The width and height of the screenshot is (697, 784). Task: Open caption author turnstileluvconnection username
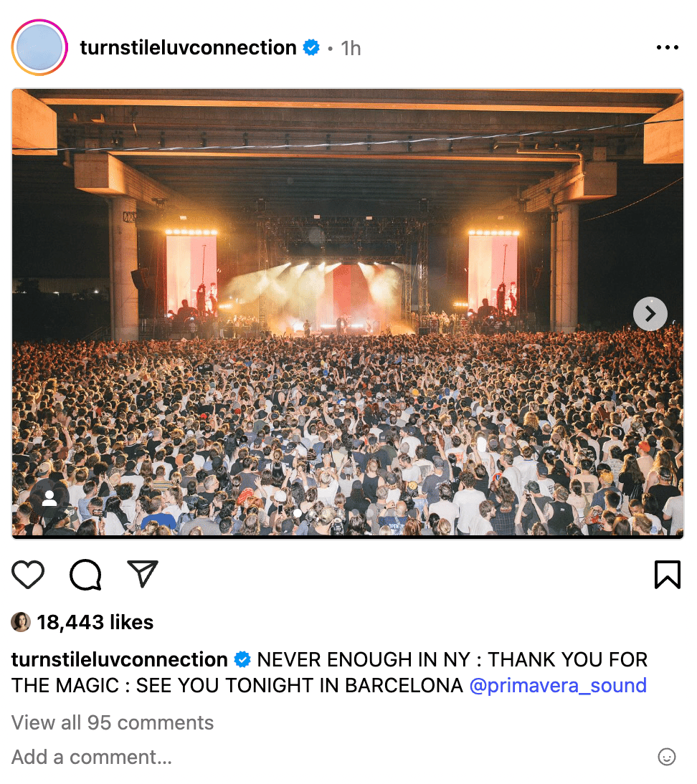tap(120, 659)
